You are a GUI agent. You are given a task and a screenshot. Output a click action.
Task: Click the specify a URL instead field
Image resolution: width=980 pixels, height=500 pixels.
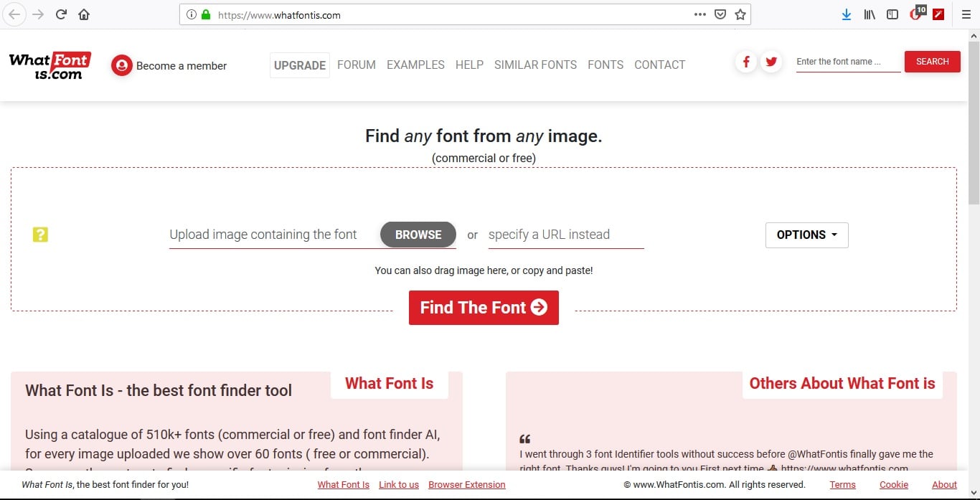click(x=566, y=235)
